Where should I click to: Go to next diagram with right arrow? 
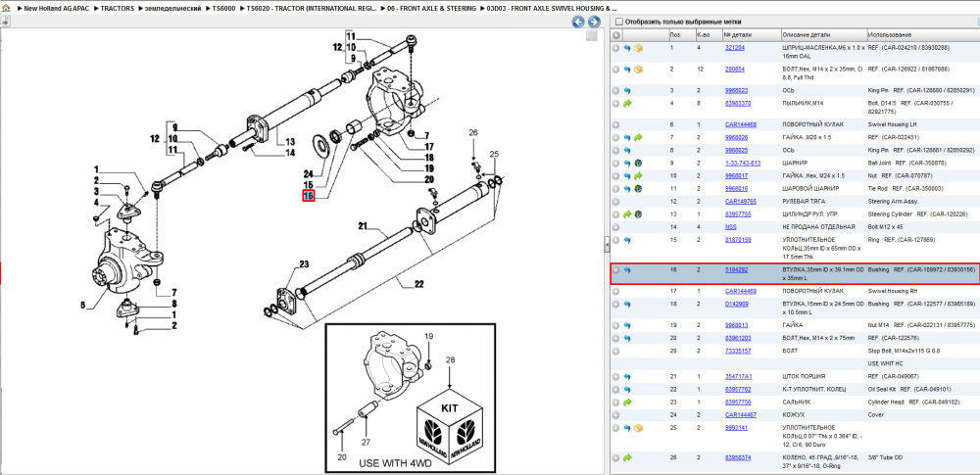pos(593,23)
